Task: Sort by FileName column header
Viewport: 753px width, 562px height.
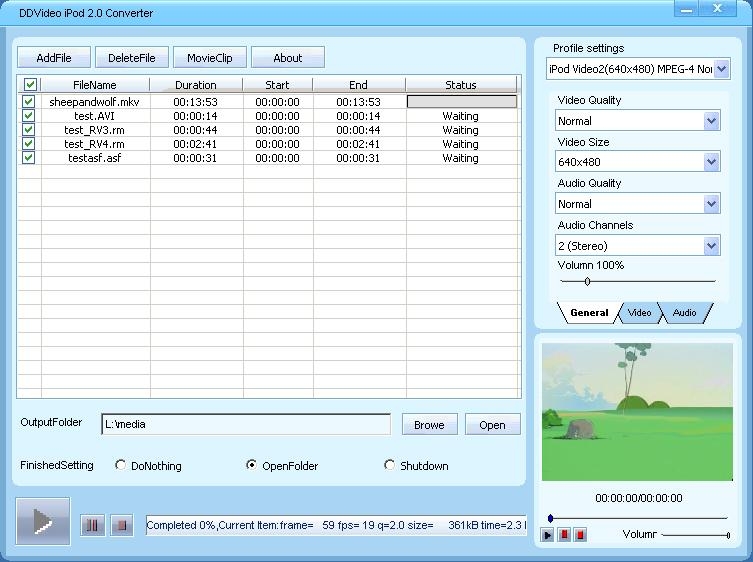Action: (x=95, y=85)
